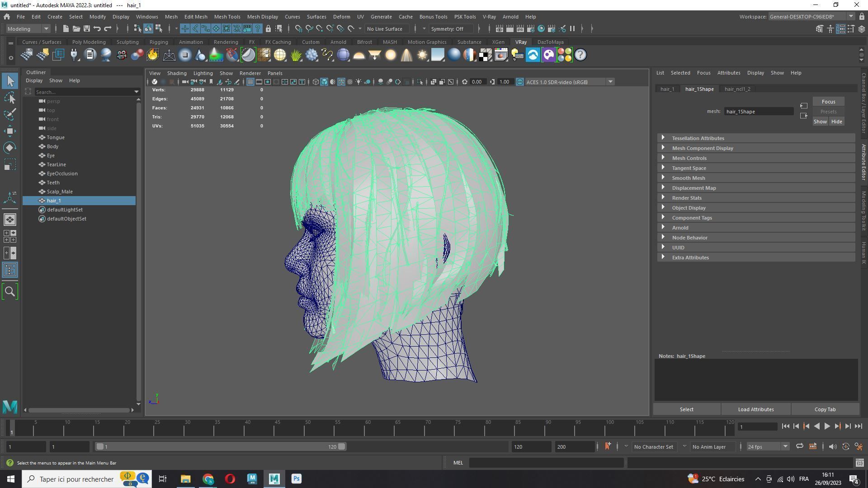Click the V-Ray help question mark icon
This screenshot has width=868, height=488.
click(x=580, y=55)
